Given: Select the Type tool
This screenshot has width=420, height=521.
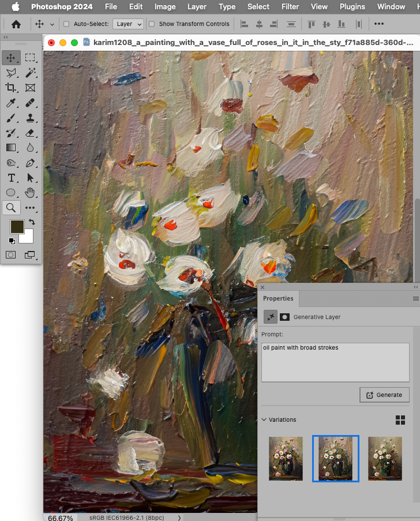Looking at the screenshot, I should click(x=11, y=178).
